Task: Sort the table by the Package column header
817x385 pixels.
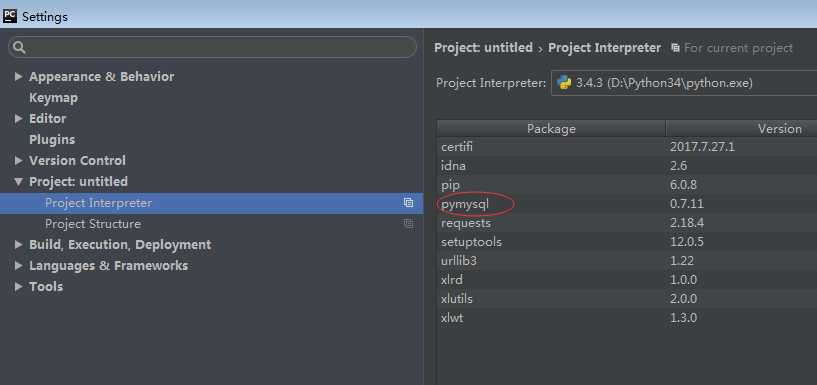Action: (551, 129)
